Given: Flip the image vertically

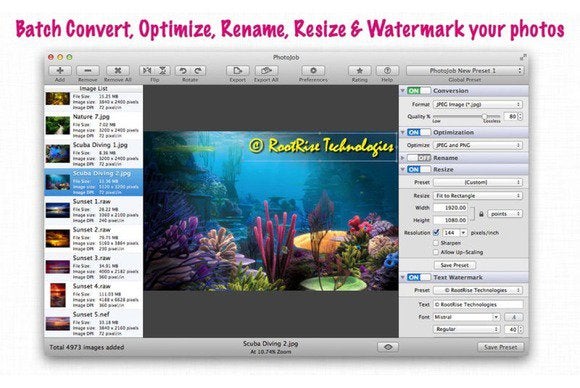Looking at the screenshot, I should click(x=162, y=70).
